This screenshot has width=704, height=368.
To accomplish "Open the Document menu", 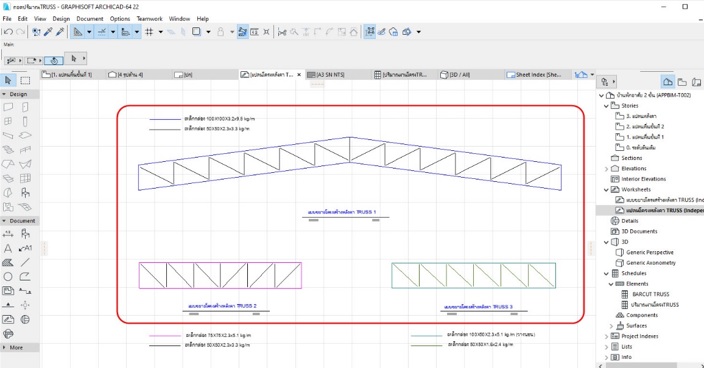I will [90, 19].
